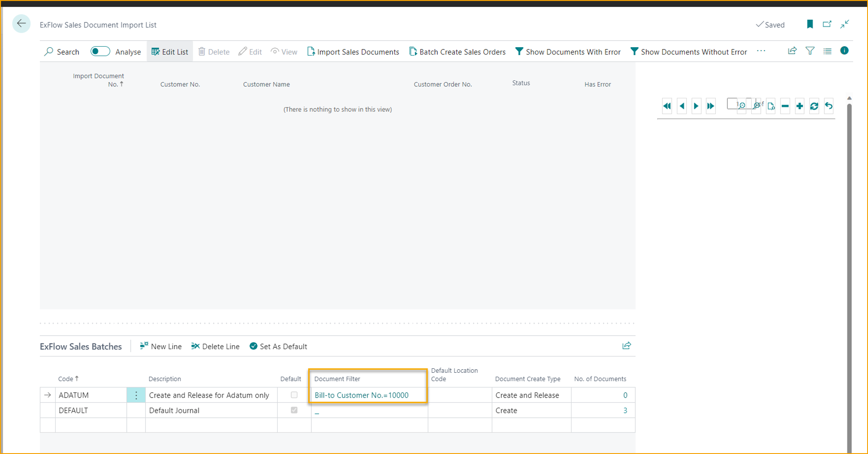
Task: Jump to last preview page
Action: point(711,106)
